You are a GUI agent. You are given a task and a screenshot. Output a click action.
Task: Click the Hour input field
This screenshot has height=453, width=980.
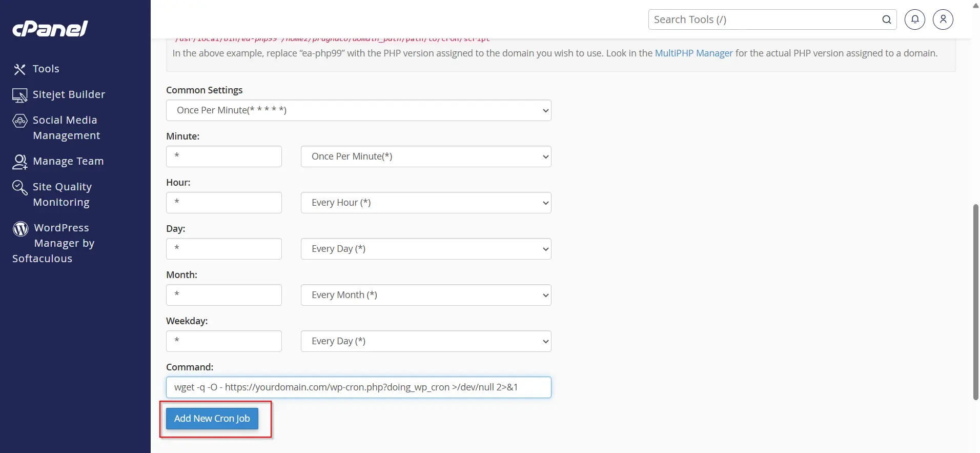tap(224, 203)
